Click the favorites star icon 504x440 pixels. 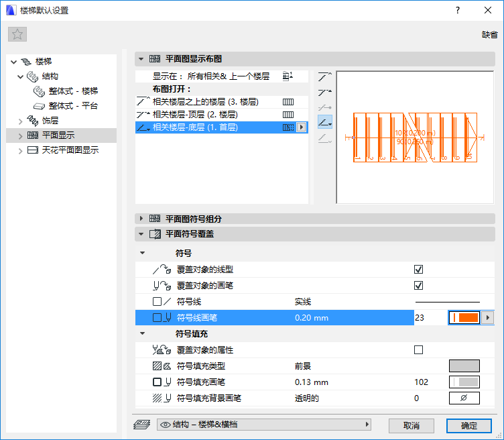point(17,34)
